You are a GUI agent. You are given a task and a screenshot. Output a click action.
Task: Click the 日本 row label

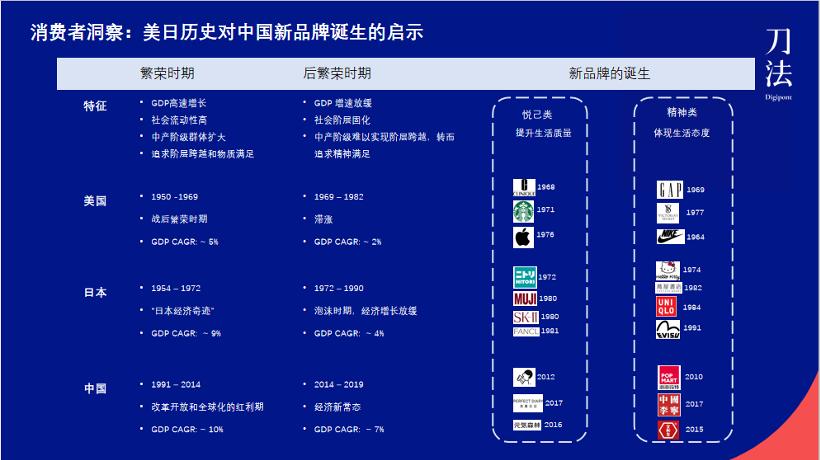[x=95, y=293]
